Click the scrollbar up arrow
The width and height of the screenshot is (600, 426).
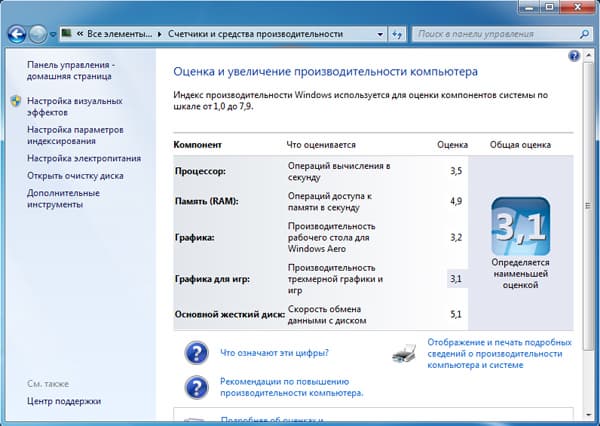click(x=589, y=57)
